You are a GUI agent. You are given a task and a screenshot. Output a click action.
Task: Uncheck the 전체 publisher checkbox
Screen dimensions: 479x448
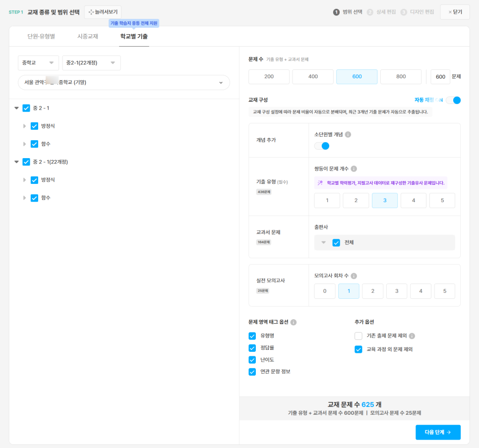tap(336, 242)
